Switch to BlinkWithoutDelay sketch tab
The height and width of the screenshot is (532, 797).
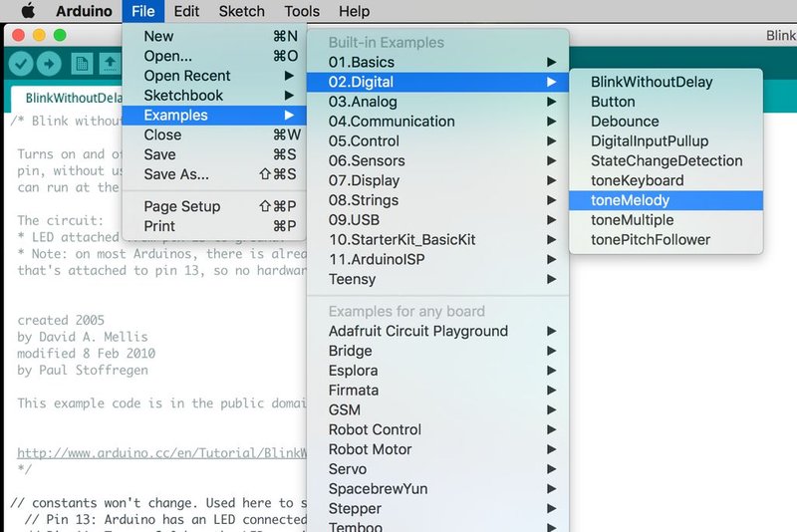(x=67, y=98)
